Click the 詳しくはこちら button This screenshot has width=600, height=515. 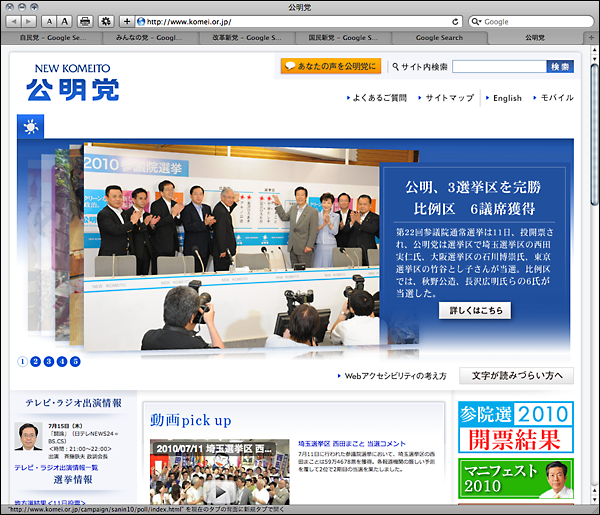[x=474, y=311]
